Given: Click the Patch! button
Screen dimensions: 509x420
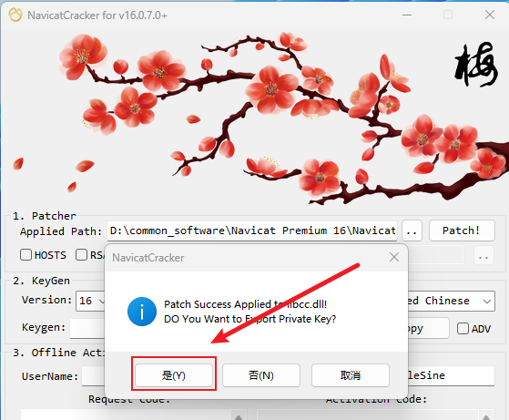Looking at the screenshot, I should pos(462,230).
